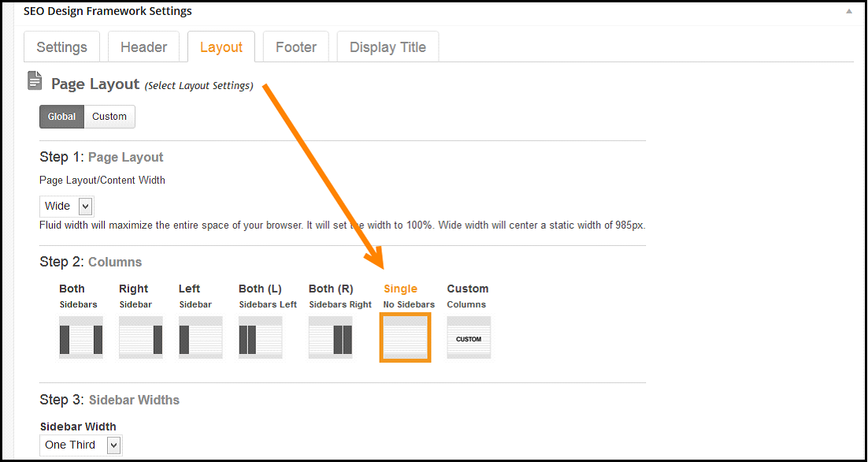Image resolution: width=868 pixels, height=462 pixels.
Task: Click the SEO Design Framework Settings title
Action: tap(108, 10)
